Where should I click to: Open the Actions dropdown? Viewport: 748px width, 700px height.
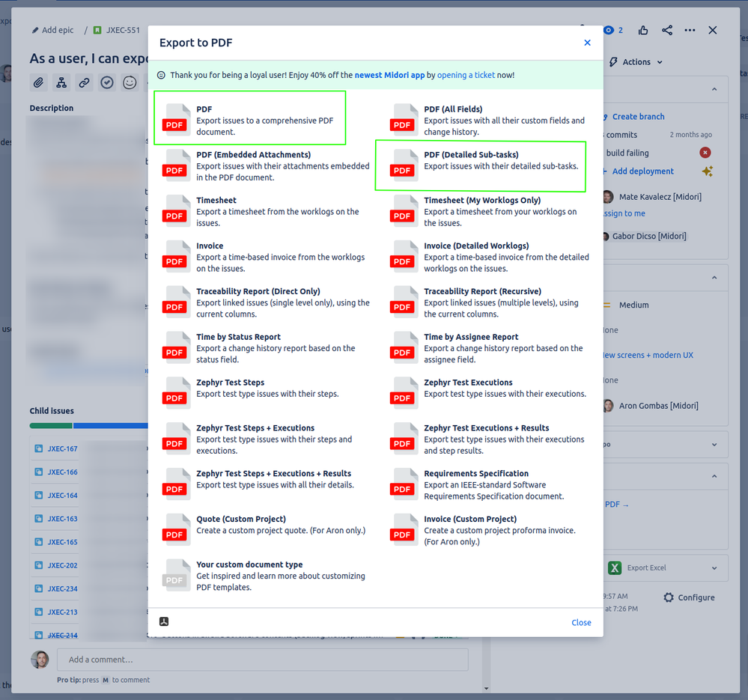tap(636, 62)
